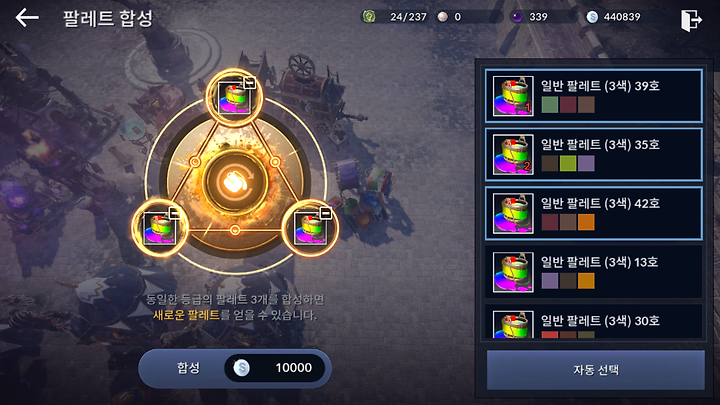Deselect 일반 팔레트 (3색) 42호 entry
720x405 pixels.
click(594, 213)
